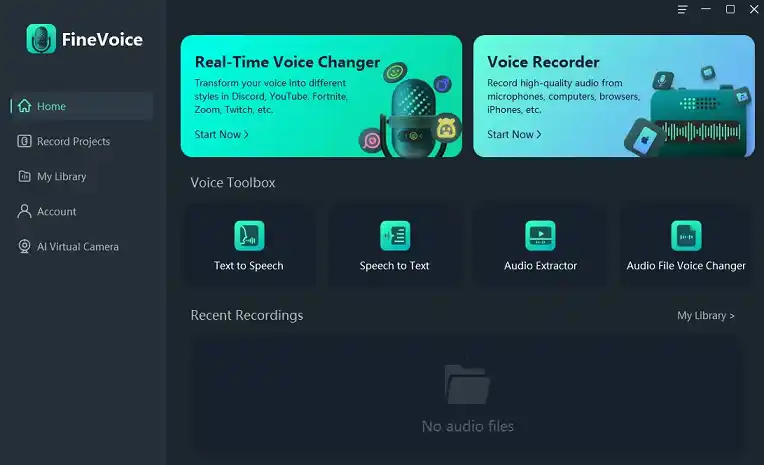Image resolution: width=764 pixels, height=465 pixels.
Task: Click the empty folder icon in Recent Recordings
Action: pyautogui.click(x=467, y=384)
